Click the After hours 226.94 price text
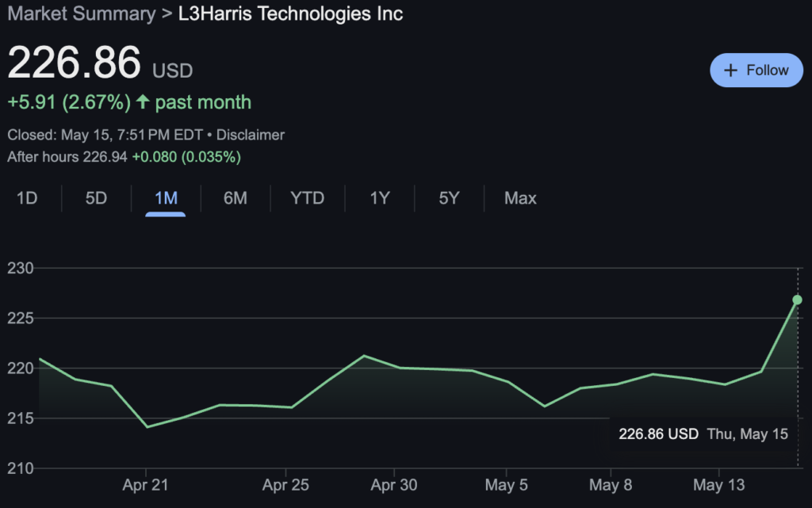The width and height of the screenshot is (812, 508). click(67, 157)
